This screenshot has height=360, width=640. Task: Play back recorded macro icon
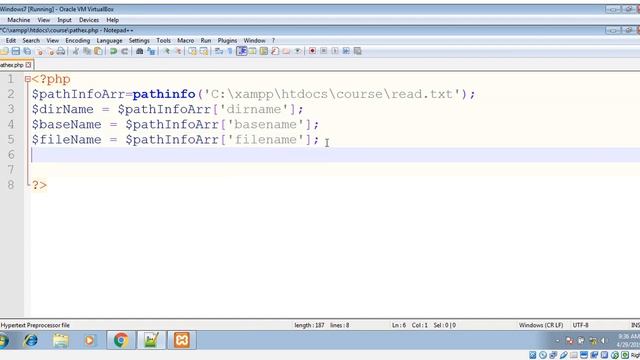(x=335, y=51)
